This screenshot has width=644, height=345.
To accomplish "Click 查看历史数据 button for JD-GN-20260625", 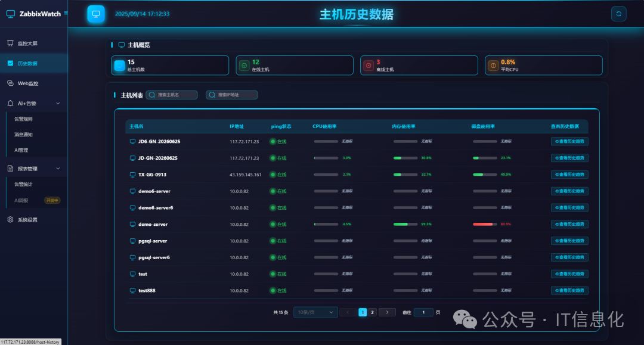I will coord(569,157).
